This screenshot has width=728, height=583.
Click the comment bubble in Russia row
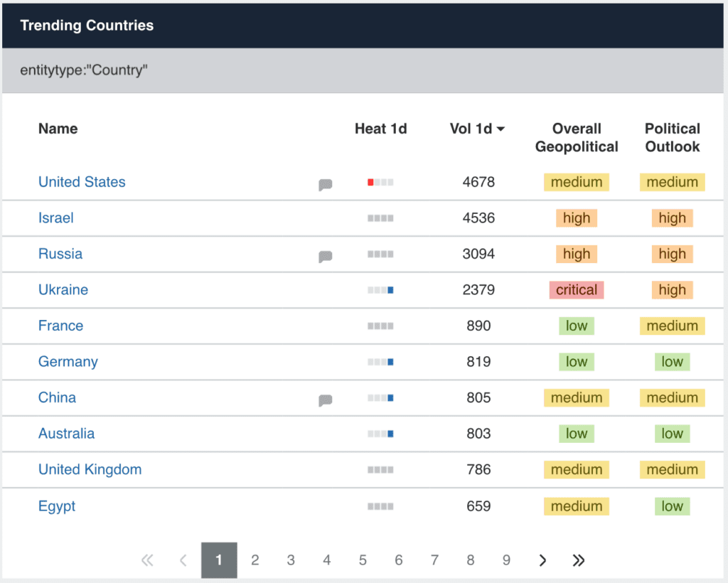325,257
